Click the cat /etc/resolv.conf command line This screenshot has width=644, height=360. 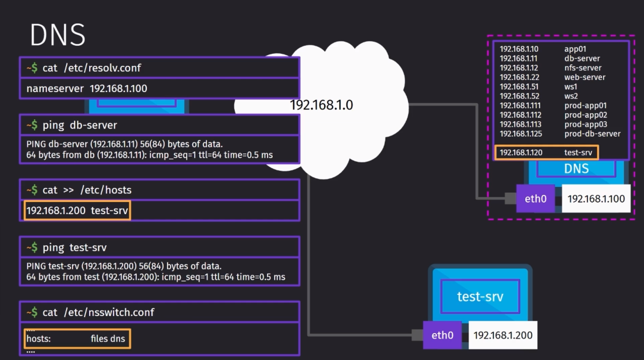point(160,68)
